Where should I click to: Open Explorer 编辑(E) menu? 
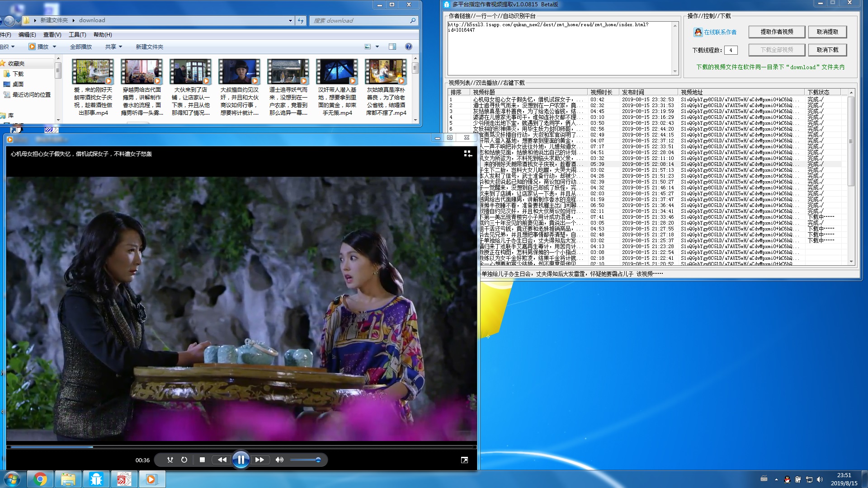click(27, 34)
